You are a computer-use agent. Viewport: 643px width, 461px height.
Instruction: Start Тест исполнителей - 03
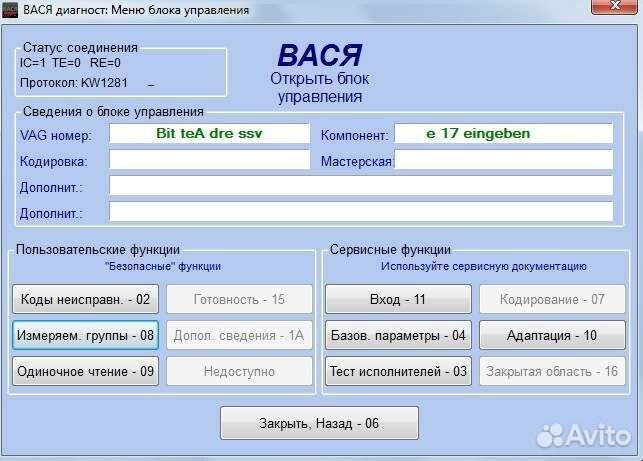coord(398,371)
